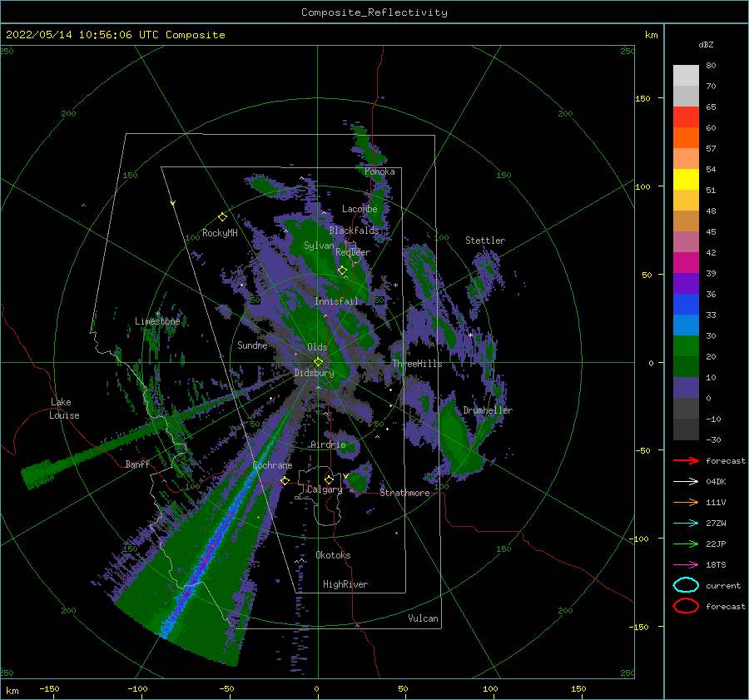Select the 80 dBZ color swatch
Screen dimensions: 749x700
click(x=686, y=76)
